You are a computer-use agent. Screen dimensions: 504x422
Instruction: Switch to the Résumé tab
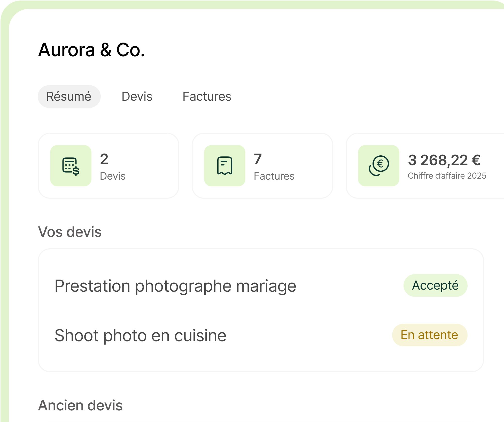click(69, 97)
